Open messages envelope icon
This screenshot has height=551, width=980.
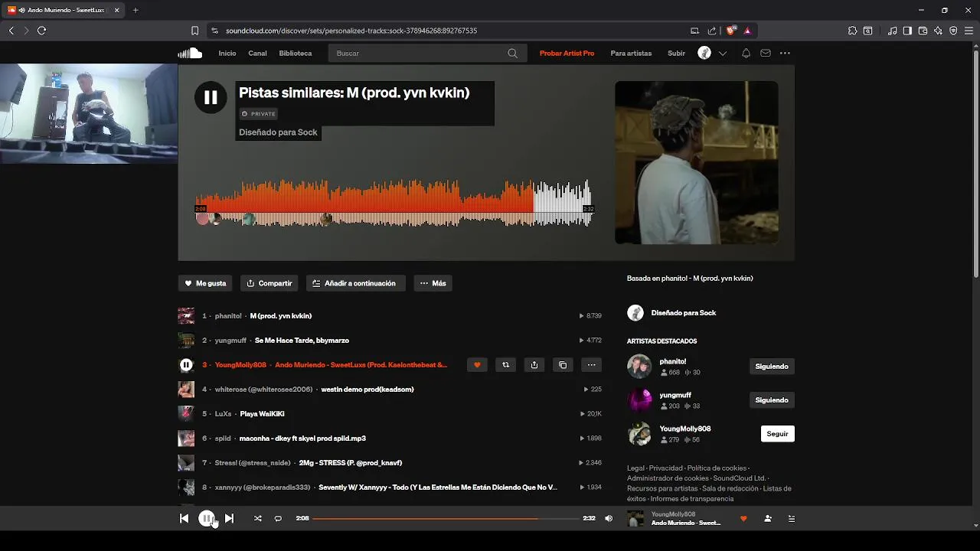pyautogui.click(x=766, y=54)
